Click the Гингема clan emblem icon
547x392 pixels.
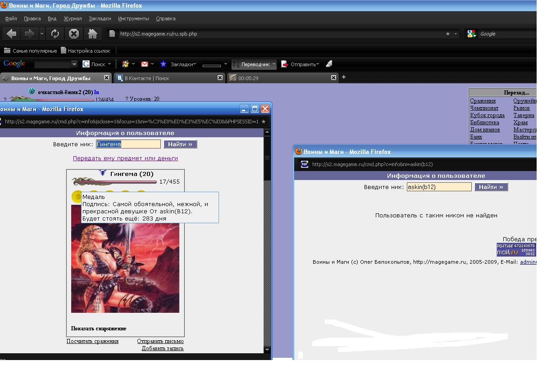(103, 173)
